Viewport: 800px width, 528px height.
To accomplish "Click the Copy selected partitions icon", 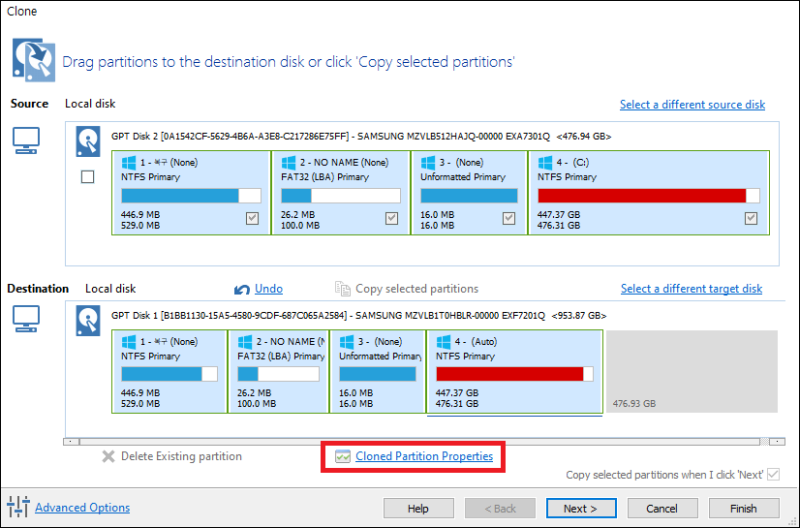I will 342,289.
